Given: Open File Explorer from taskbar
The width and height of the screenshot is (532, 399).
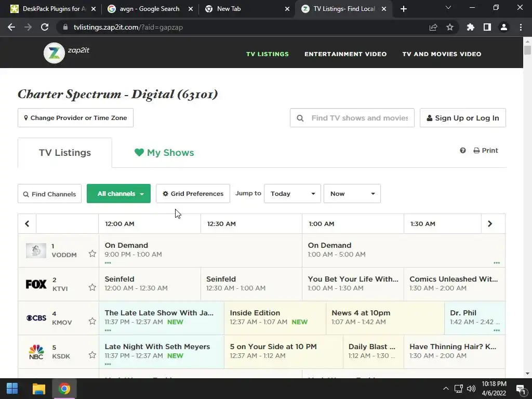Looking at the screenshot, I should pos(38,389).
